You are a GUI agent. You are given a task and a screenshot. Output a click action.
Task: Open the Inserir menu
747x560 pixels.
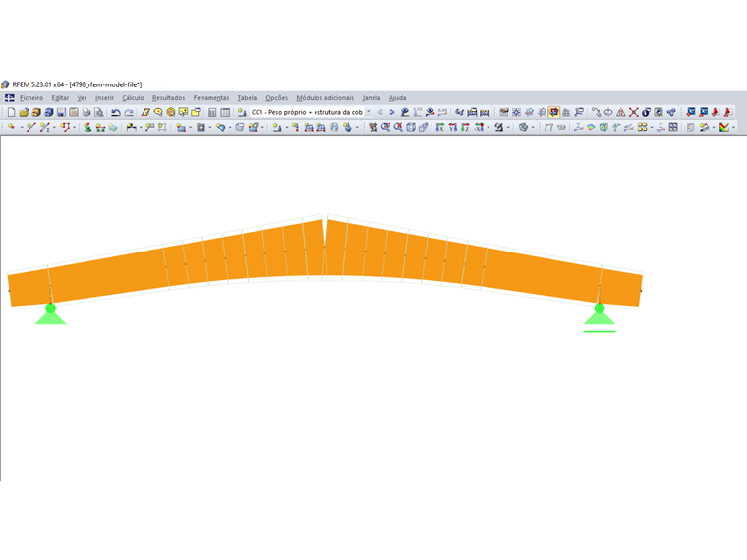[104, 98]
